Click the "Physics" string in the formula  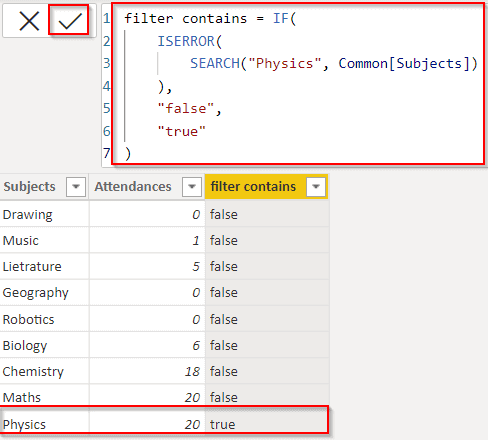pos(285,63)
